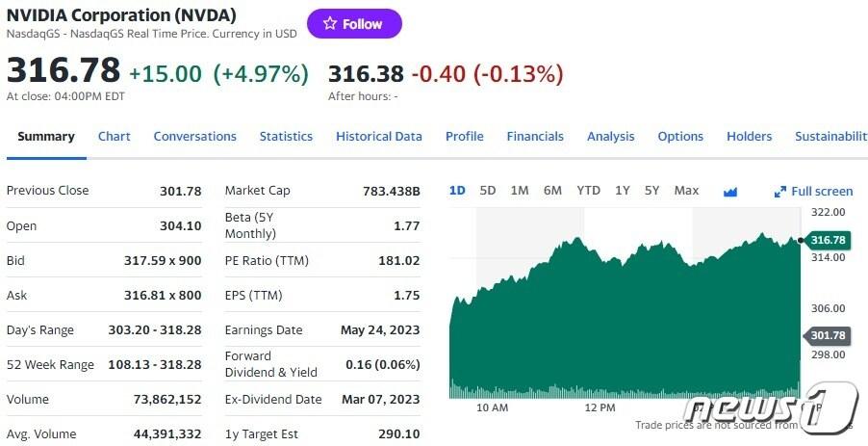The height and width of the screenshot is (446, 868).
Task: Click the Follow star button
Action: pos(354,24)
